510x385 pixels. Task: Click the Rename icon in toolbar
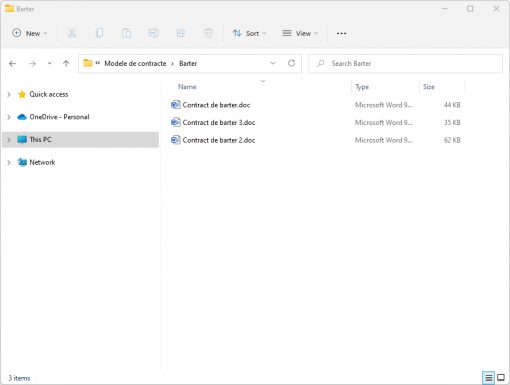coord(154,33)
